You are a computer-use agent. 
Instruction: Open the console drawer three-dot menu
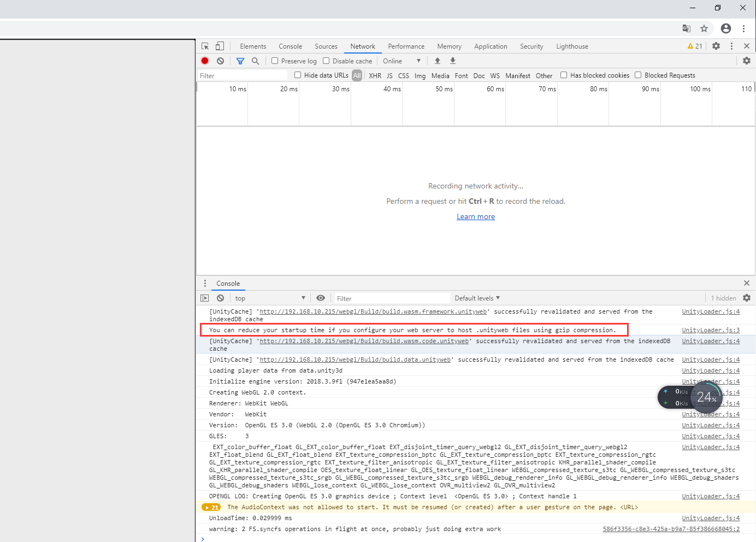205,283
